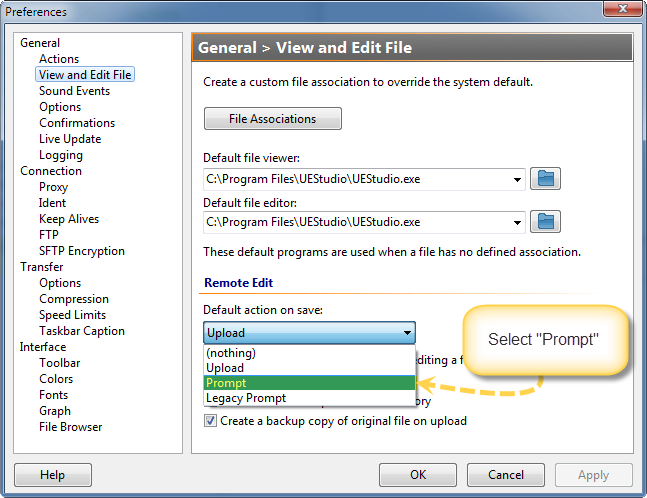Collapse the Default action on save dropdown

point(407,333)
